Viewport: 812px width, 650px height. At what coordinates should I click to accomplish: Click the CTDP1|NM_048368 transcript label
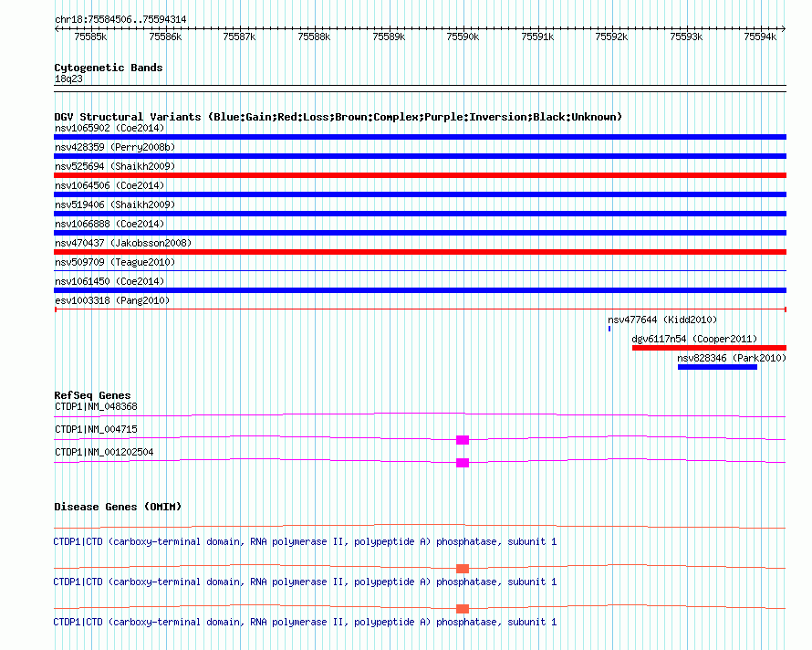[97, 407]
